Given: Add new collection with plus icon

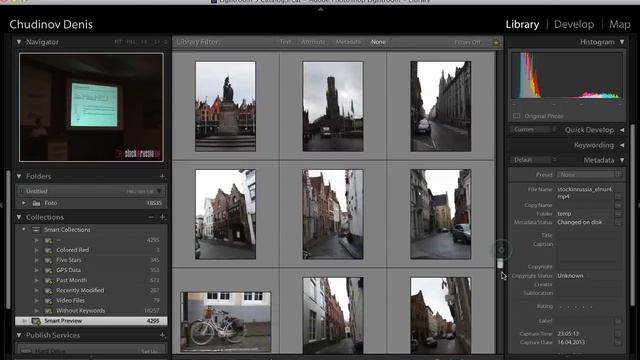Looking at the screenshot, I should pos(162,217).
